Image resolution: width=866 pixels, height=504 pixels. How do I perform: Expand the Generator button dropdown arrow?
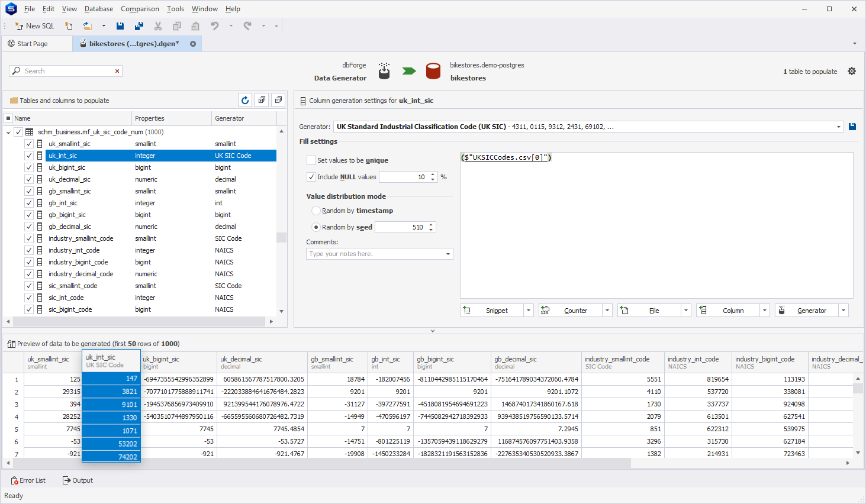[844, 311]
